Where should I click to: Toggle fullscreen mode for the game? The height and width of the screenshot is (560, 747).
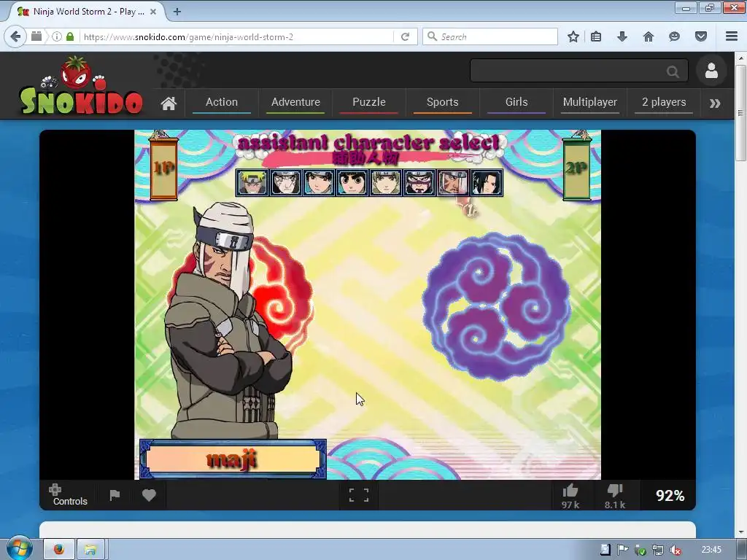point(359,495)
